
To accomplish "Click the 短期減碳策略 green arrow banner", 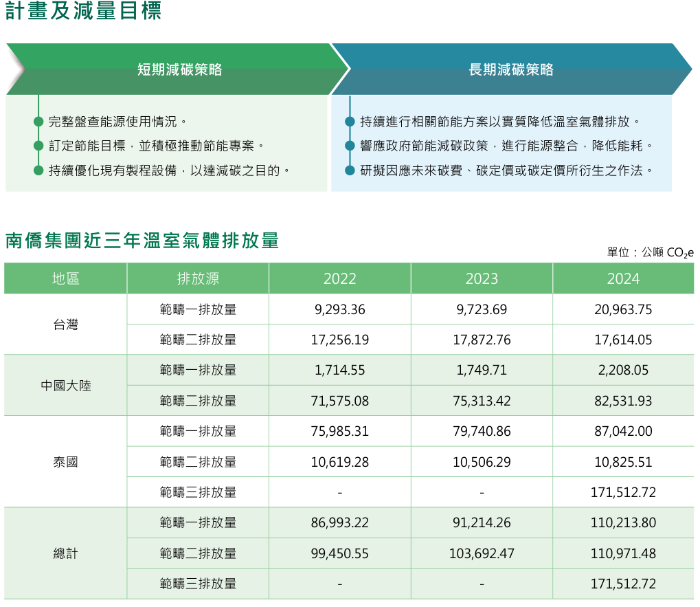I will (179, 69).
